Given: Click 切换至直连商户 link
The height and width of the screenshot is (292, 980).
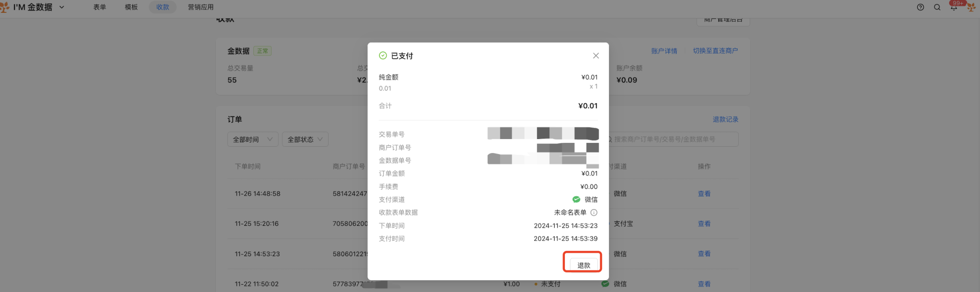Looking at the screenshot, I should (715, 51).
